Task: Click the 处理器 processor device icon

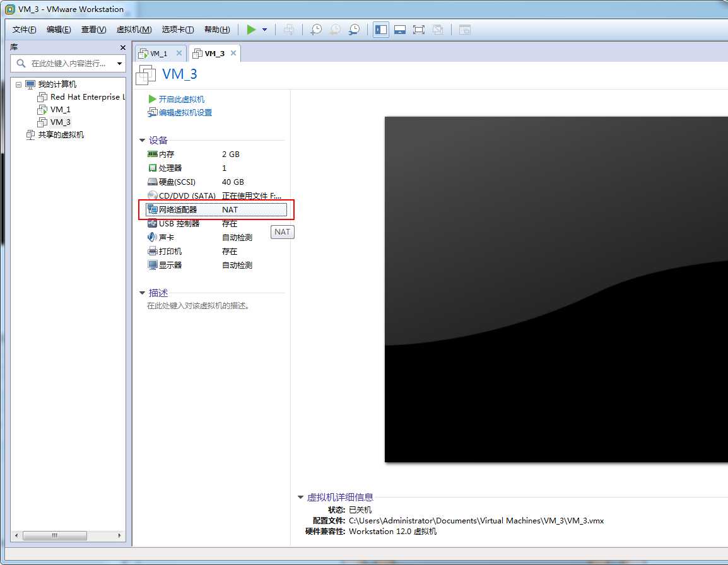Action: pyautogui.click(x=152, y=168)
